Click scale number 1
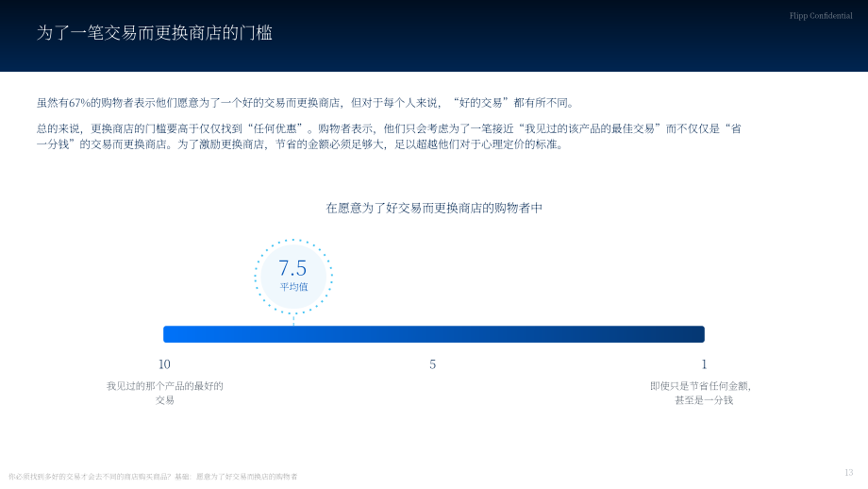Viewport: 868px width, 489px height. click(x=704, y=364)
